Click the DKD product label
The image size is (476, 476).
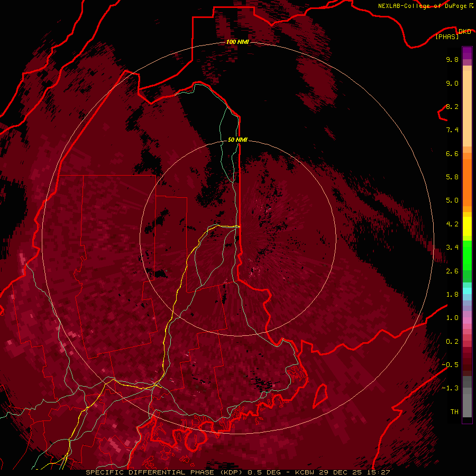pyautogui.click(x=464, y=32)
